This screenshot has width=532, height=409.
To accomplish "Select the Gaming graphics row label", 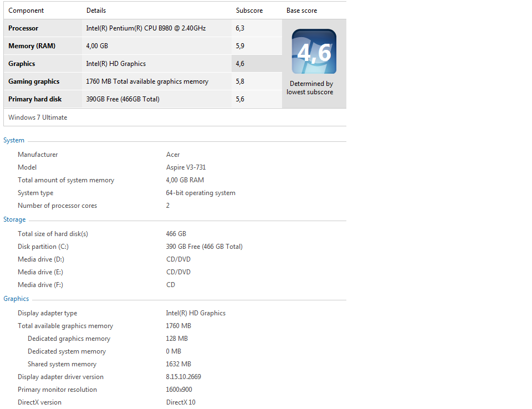I will (34, 81).
